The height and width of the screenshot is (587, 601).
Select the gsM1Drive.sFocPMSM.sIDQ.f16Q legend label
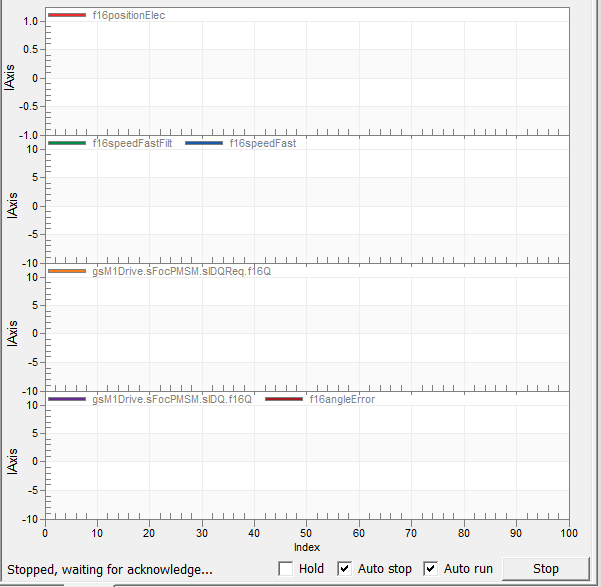click(172, 400)
